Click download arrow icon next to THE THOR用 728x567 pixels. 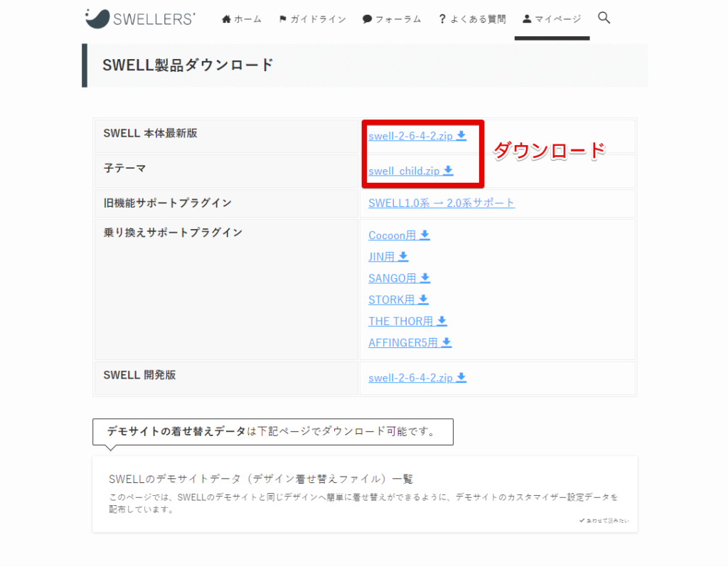click(442, 321)
